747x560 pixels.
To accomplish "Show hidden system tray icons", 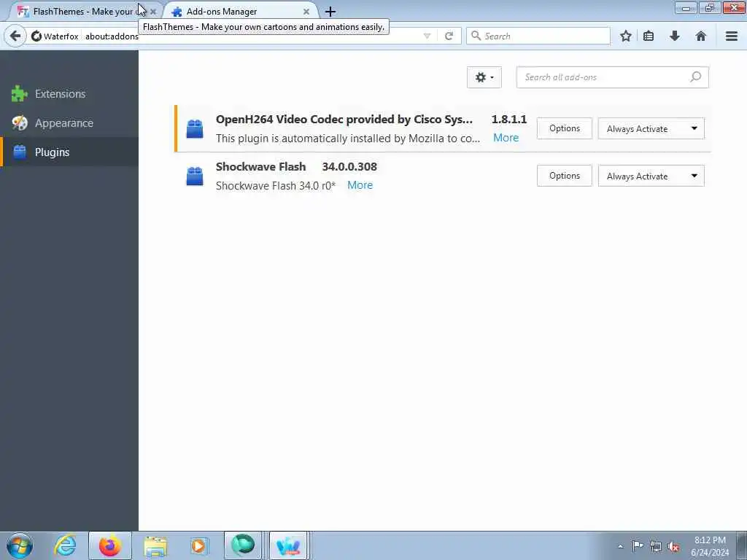I will click(620, 546).
